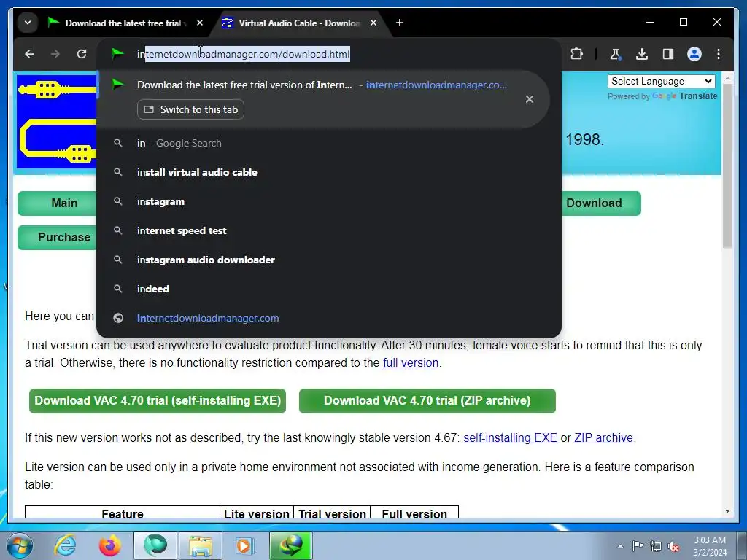Click the scrollbar down arrow
The height and width of the screenshot is (560, 747).
pyautogui.click(x=727, y=511)
